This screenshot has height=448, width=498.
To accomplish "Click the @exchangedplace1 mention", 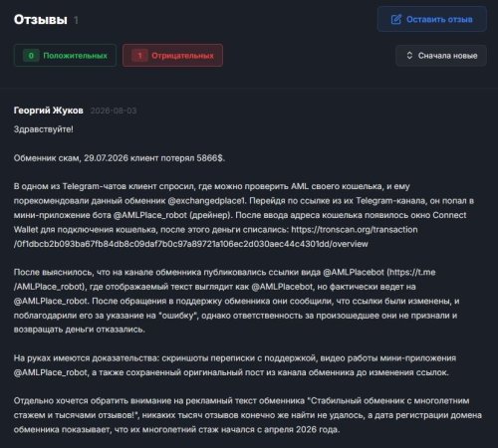I will coord(206,201).
